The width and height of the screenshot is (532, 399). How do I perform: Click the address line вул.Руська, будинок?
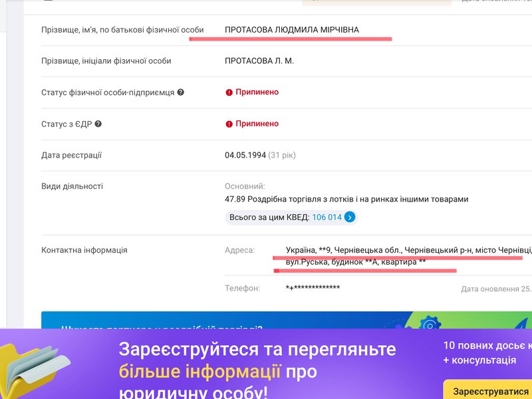[x=356, y=262]
